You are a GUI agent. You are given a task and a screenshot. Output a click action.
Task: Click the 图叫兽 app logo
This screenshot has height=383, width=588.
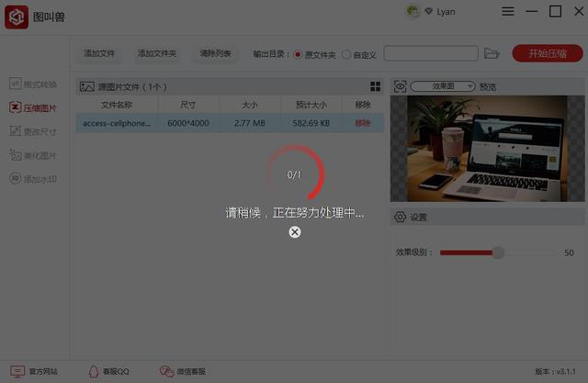(17, 17)
